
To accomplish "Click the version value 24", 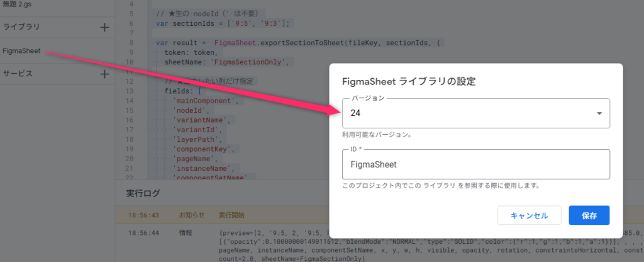I will coord(356,113).
